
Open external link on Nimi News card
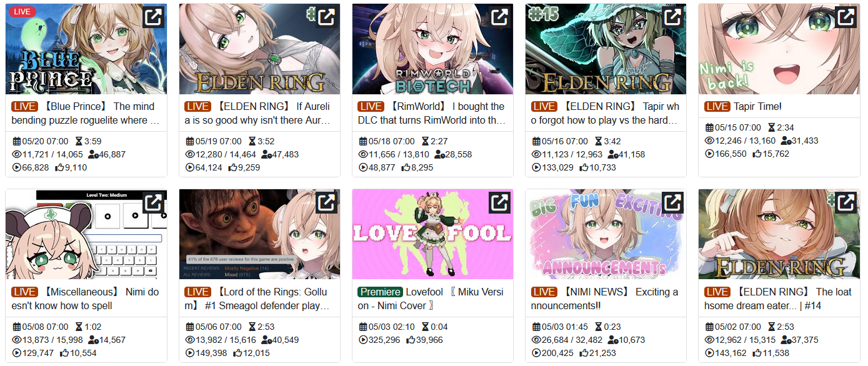coord(673,202)
